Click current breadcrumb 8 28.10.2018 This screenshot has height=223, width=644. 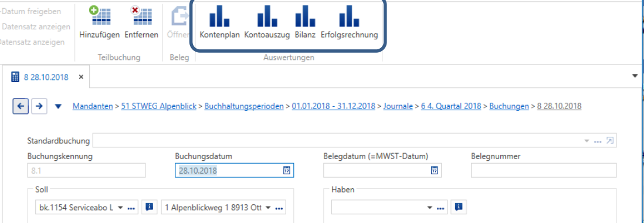560,106
